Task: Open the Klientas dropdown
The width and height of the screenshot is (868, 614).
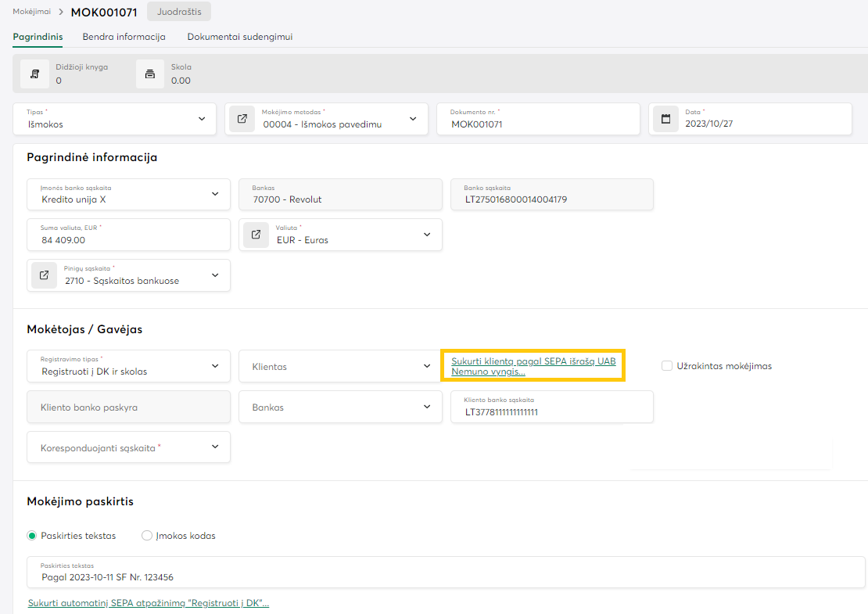Action: pyautogui.click(x=426, y=366)
